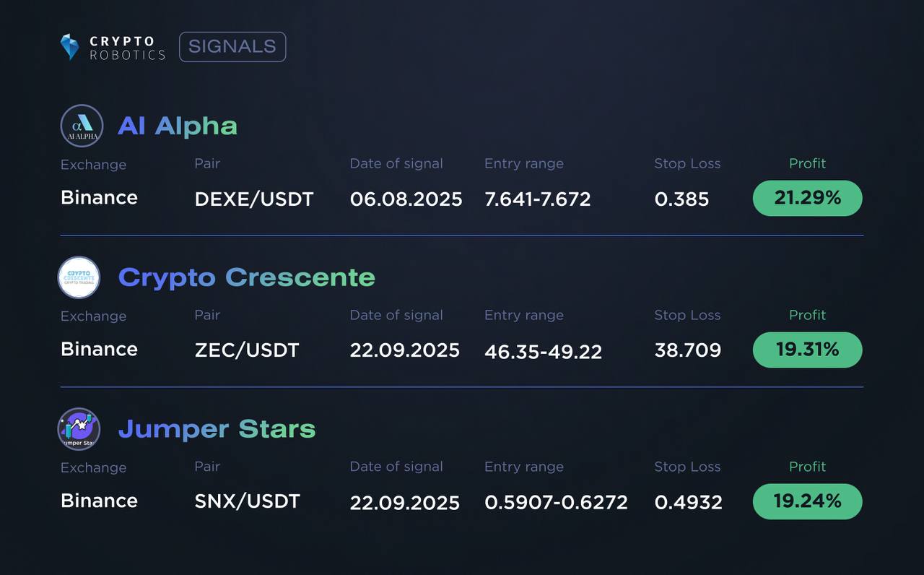Screen dimensions: 924x575
Task: Open the AI Alpha channel title
Action: 178,126
